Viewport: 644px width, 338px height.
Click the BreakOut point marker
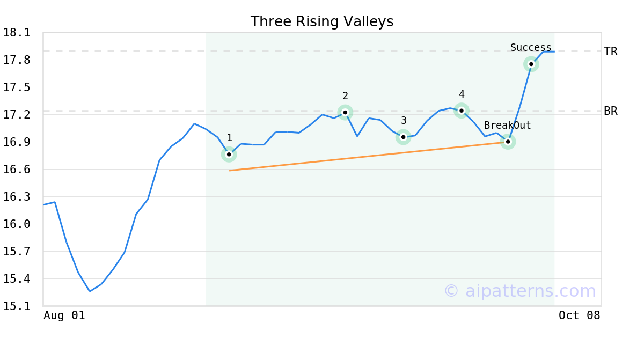click(x=508, y=142)
